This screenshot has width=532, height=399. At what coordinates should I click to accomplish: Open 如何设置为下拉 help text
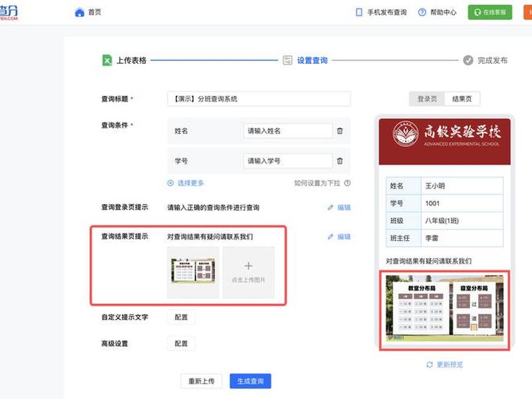(317, 184)
